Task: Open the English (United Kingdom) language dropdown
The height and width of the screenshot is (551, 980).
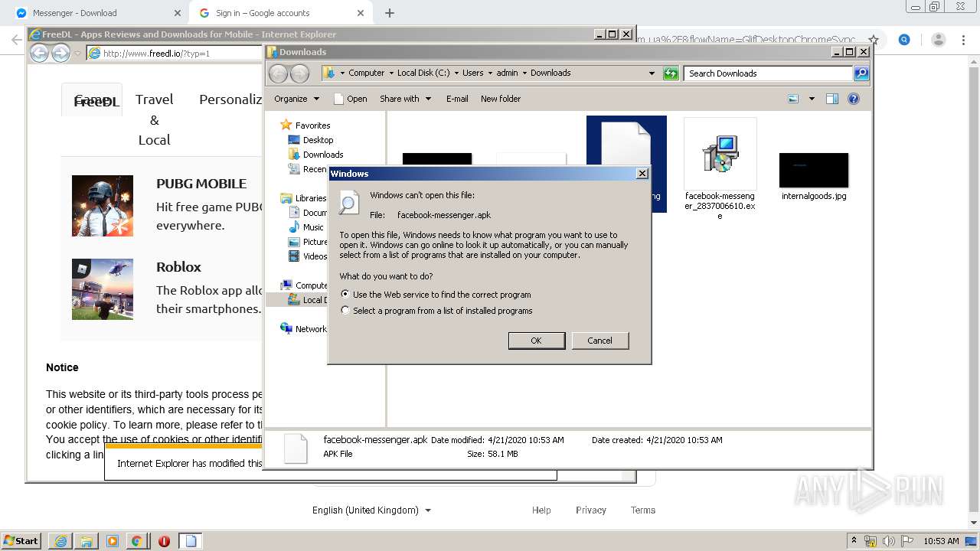Action: point(371,510)
